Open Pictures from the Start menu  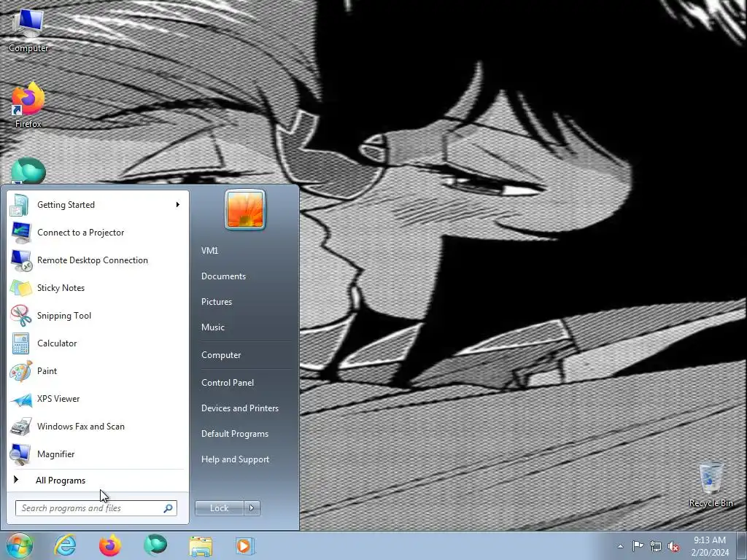click(x=217, y=302)
